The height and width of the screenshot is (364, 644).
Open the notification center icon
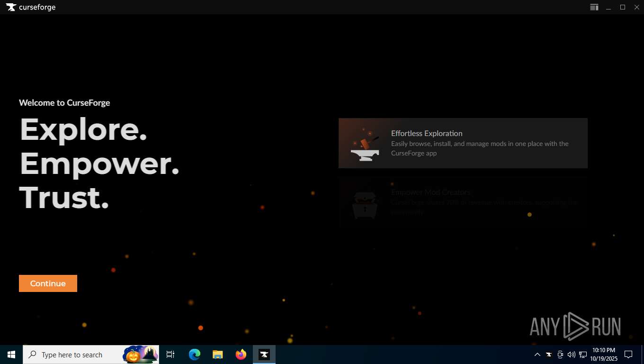[x=628, y=355]
